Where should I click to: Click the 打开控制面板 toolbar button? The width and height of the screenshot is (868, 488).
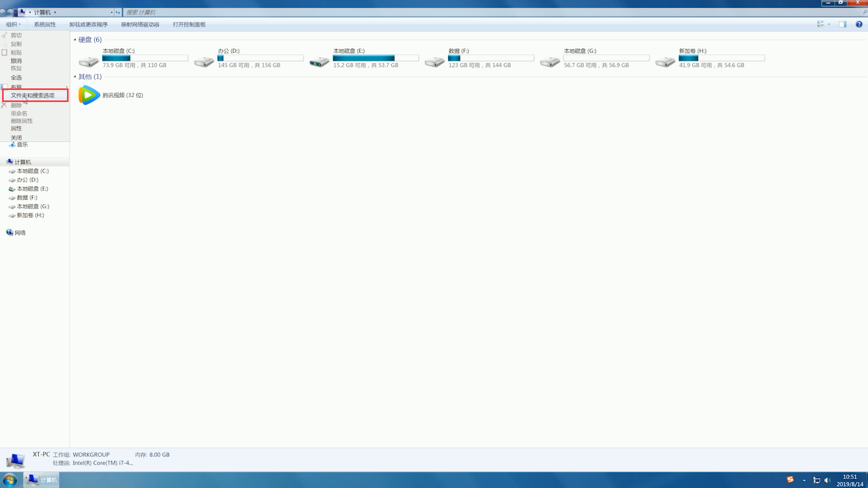tap(190, 25)
